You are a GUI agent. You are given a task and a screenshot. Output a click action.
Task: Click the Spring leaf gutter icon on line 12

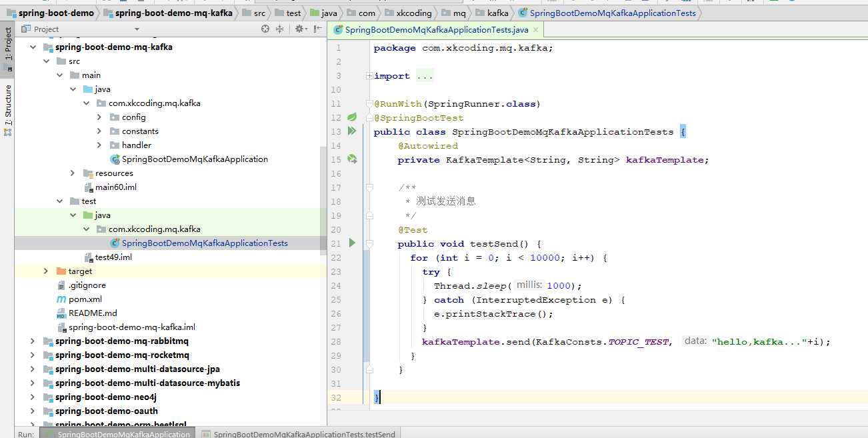pos(352,117)
